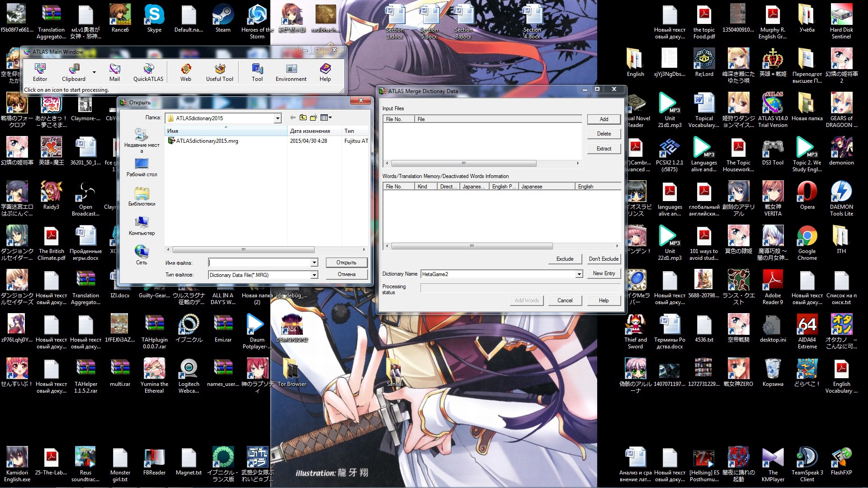Open Компьютер location in dialog sidebar

[142, 225]
